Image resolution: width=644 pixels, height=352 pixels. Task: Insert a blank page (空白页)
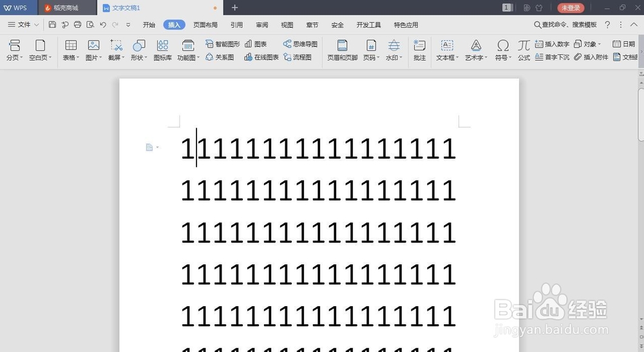click(x=40, y=50)
